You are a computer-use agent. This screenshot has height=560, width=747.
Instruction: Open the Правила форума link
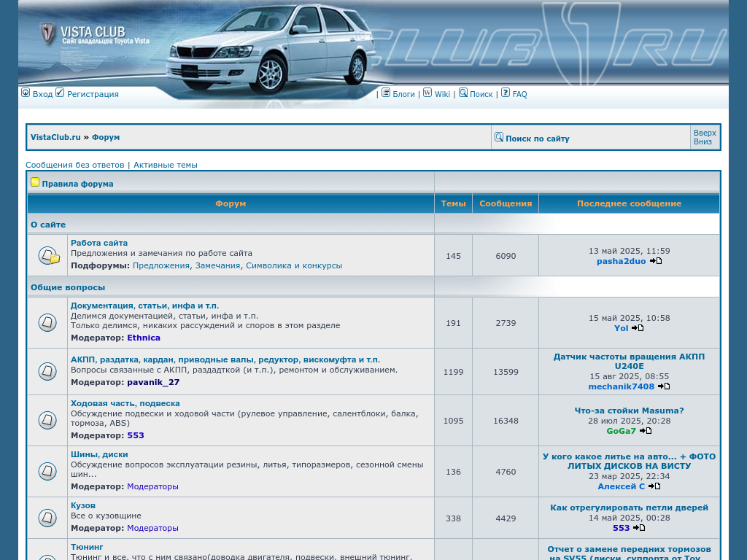click(x=77, y=184)
